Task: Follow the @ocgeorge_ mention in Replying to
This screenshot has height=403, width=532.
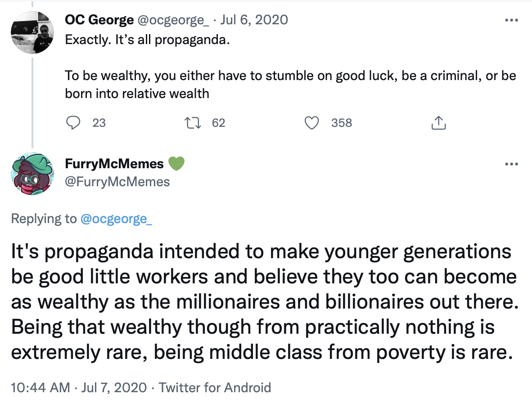Action: tap(117, 219)
